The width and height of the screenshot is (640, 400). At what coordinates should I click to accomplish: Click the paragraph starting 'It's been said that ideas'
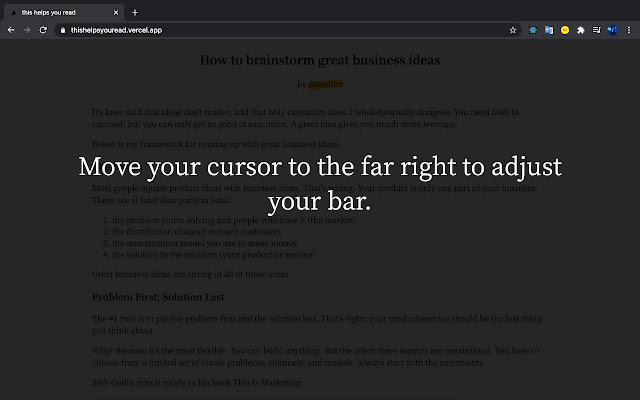(x=305, y=118)
